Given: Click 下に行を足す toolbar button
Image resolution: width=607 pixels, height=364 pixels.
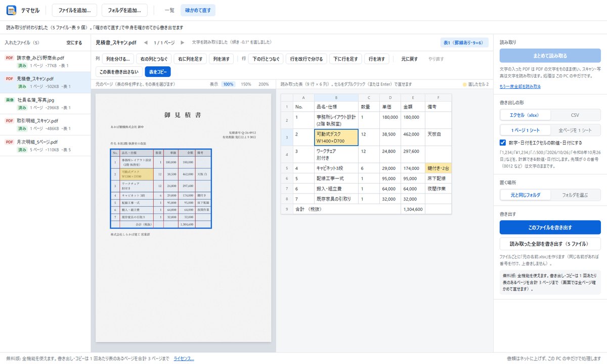Looking at the screenshot, I should tap(345, 59).
